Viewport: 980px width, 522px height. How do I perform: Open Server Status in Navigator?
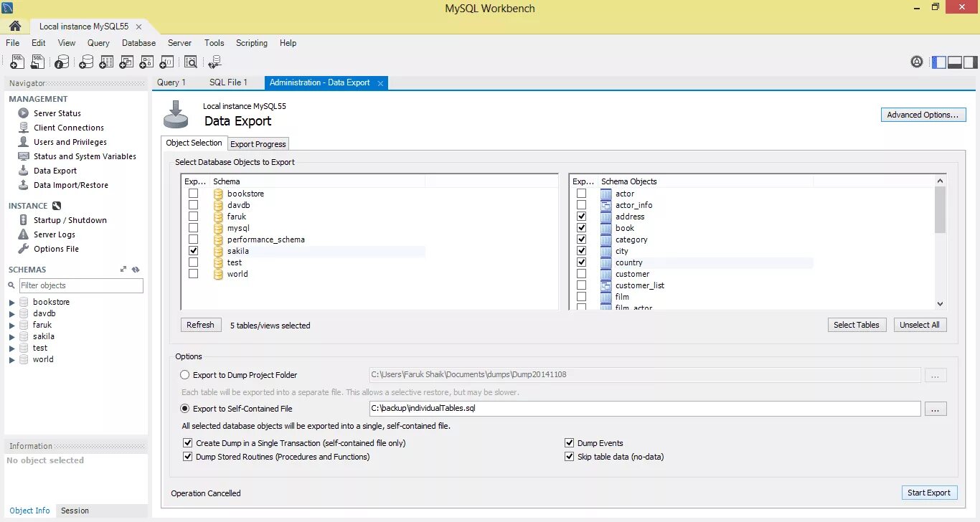pos(57,113)
